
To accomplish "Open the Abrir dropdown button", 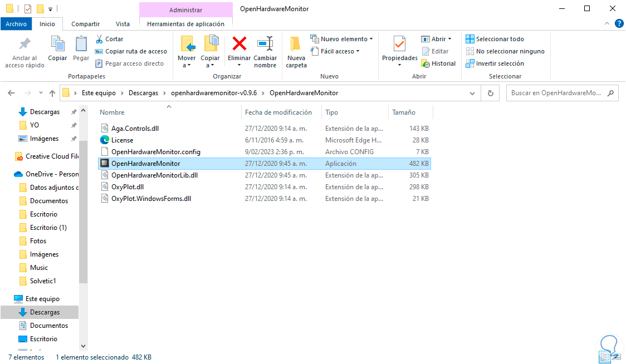I will coord(437,39).
